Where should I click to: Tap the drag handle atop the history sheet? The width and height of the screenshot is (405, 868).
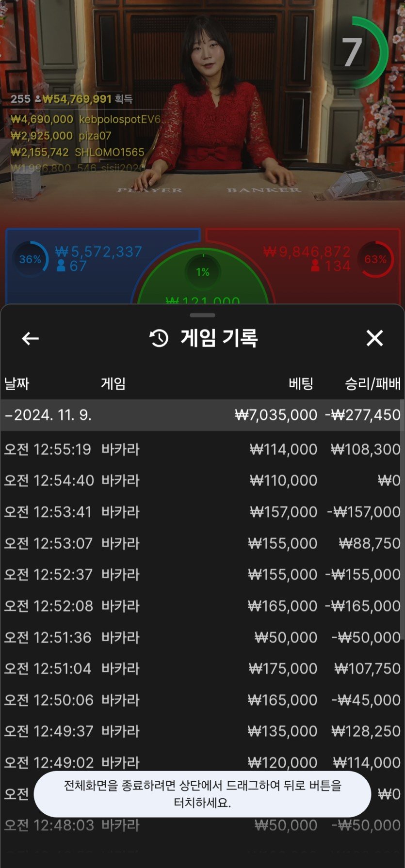(202, 316)
